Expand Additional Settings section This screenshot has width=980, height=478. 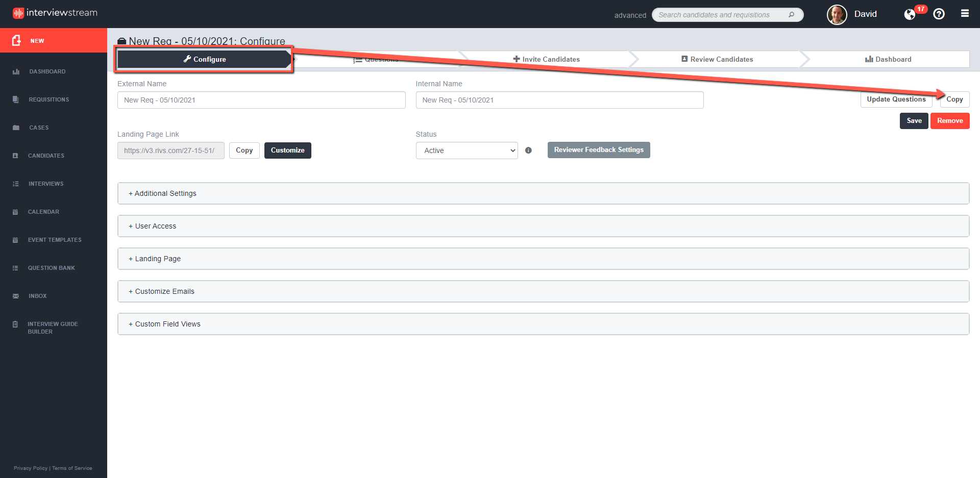(543, 193)
